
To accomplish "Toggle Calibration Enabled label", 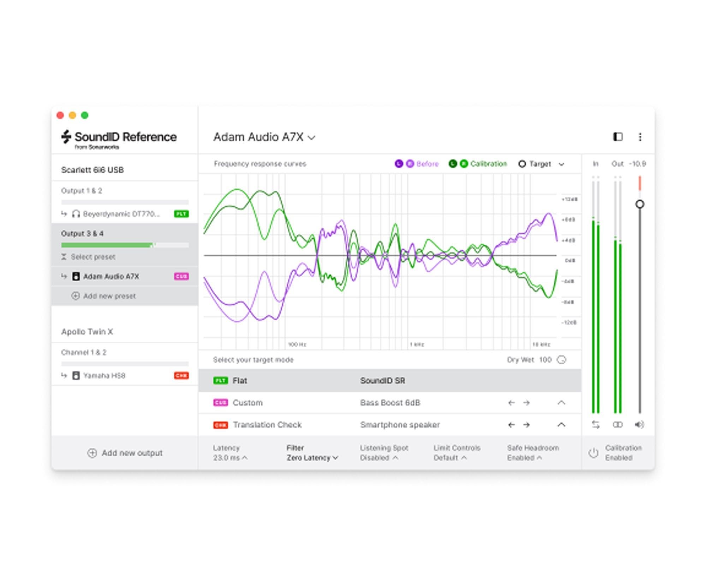I will (x=623, y=453).
